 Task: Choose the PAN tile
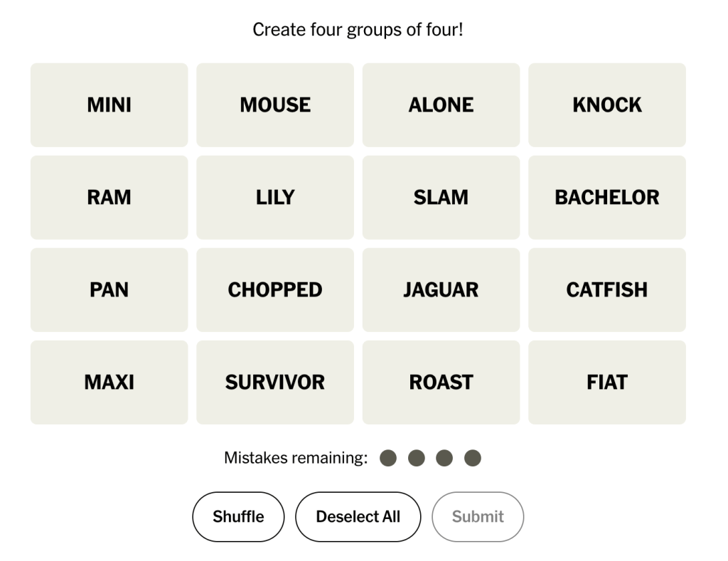[x=109, y=290]
